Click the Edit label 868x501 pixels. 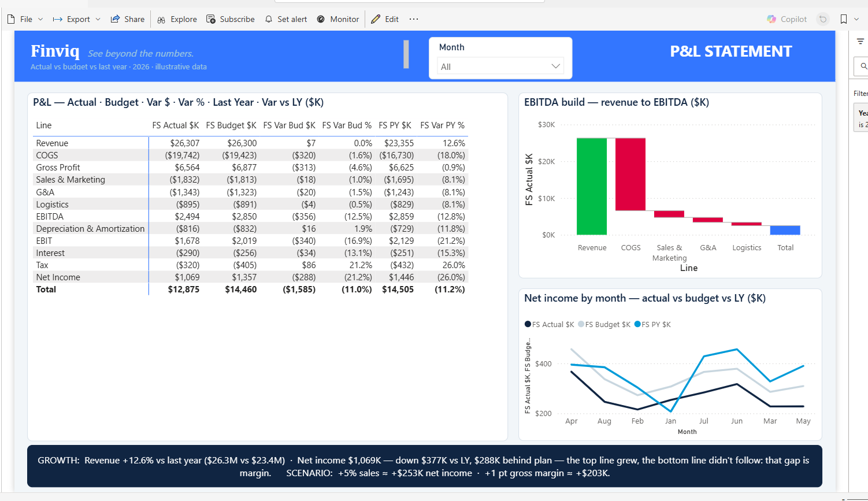tap(392, 19)
